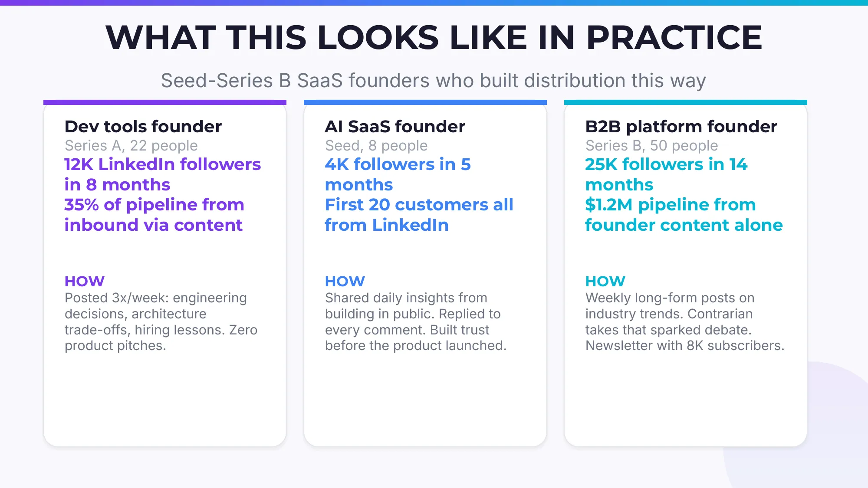The image size is (868, 488).
Task: Select "35% of pipeline from inbound via content"
Action: click(154, 215)
